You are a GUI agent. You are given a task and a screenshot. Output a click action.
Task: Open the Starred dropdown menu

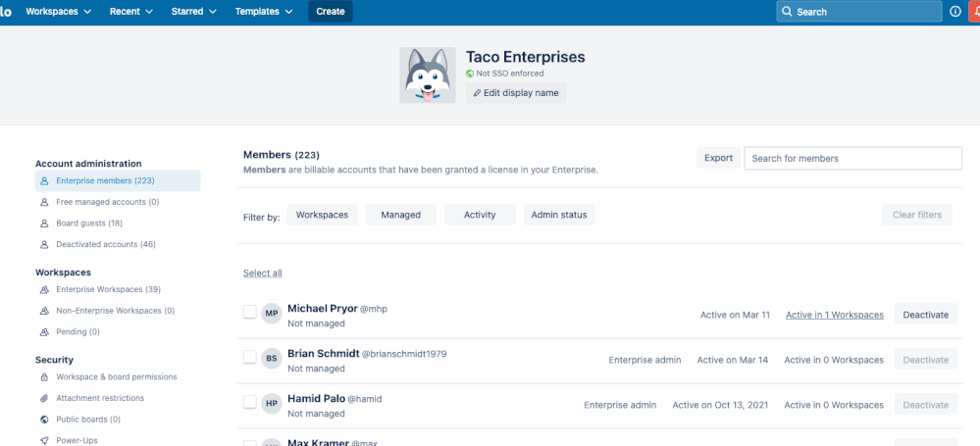pyautogui.click(x=194, y=11)
